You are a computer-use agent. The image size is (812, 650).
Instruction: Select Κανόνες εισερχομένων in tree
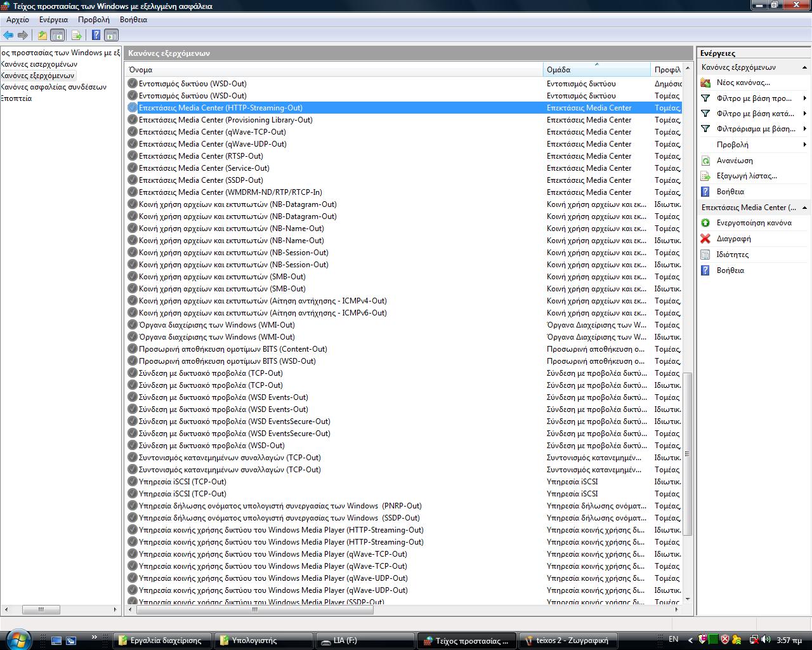[x=39, y=64]
